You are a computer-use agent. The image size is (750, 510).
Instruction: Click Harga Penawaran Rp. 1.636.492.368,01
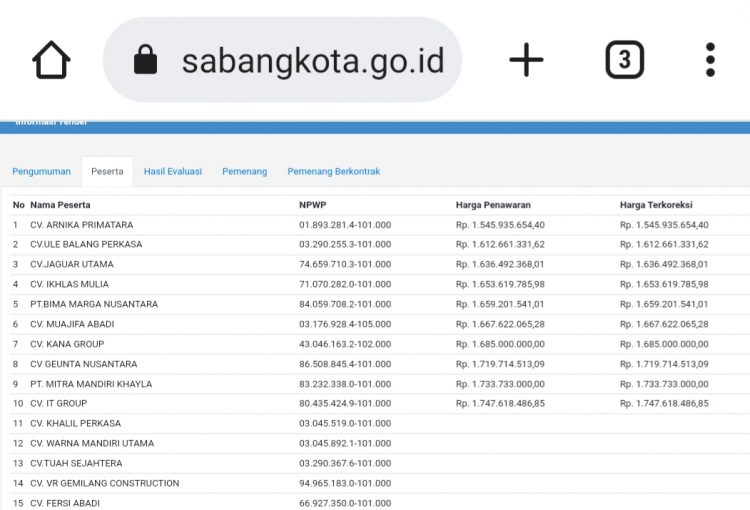pyautogui.click(x=500, y=264)
